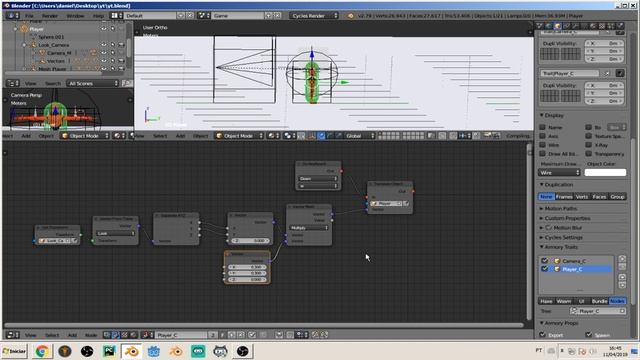Toggle visibility eye for Look_Camera row
Viewport: 640px width, 360px height.
click(x=104, y=45)
